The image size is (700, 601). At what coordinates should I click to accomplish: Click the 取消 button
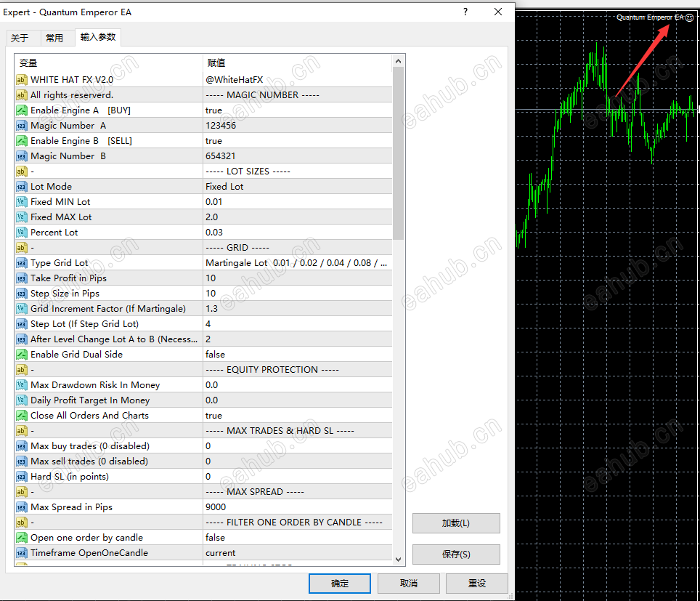pyautogui.click(x=409, y=583)
